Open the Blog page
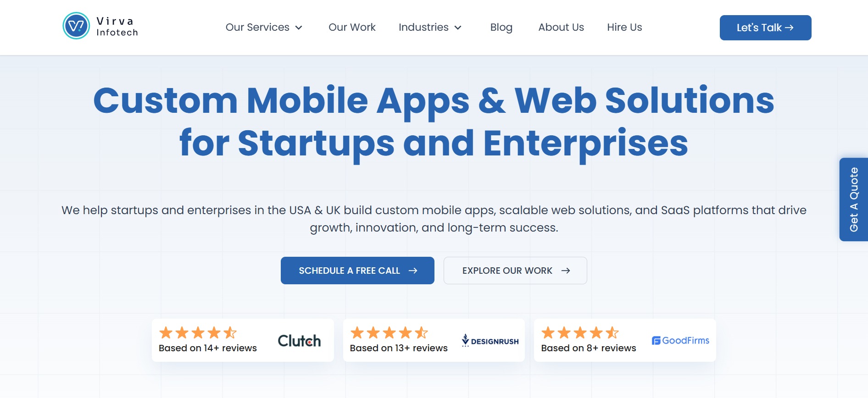 (x=501, y=28)
